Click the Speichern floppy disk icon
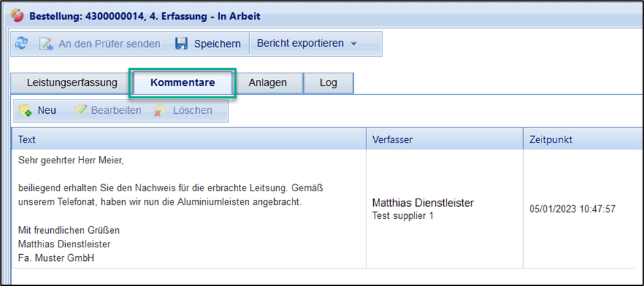 181,43
